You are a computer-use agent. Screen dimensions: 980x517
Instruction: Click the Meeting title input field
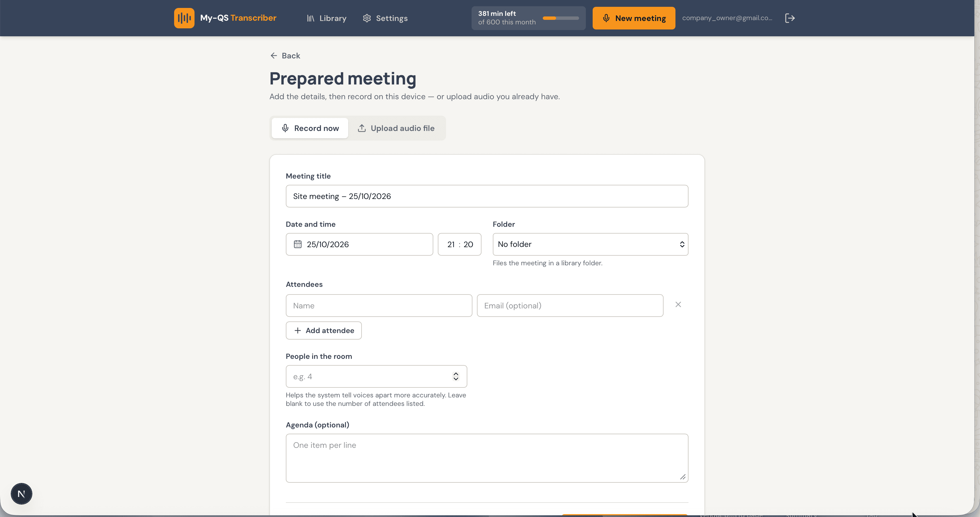[487, 196]
